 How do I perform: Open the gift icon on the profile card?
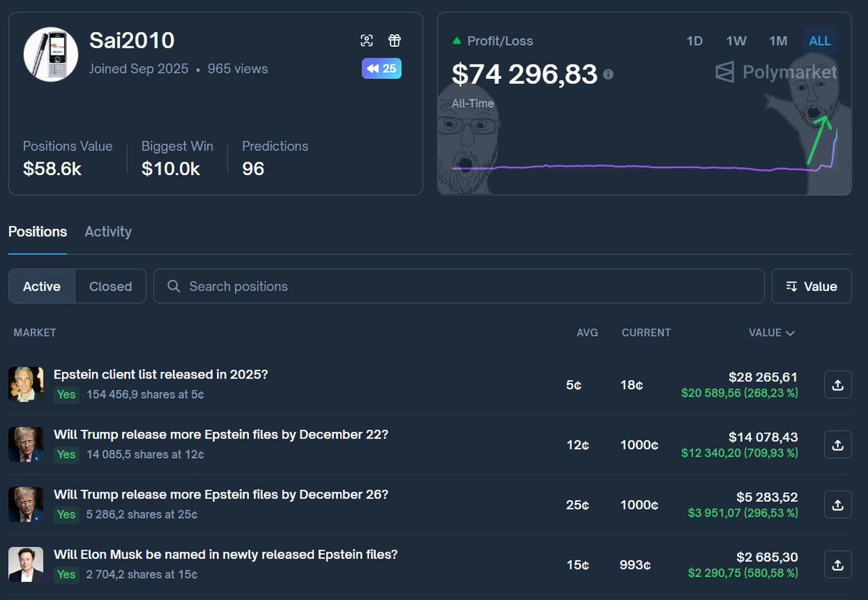pos(394,41)
